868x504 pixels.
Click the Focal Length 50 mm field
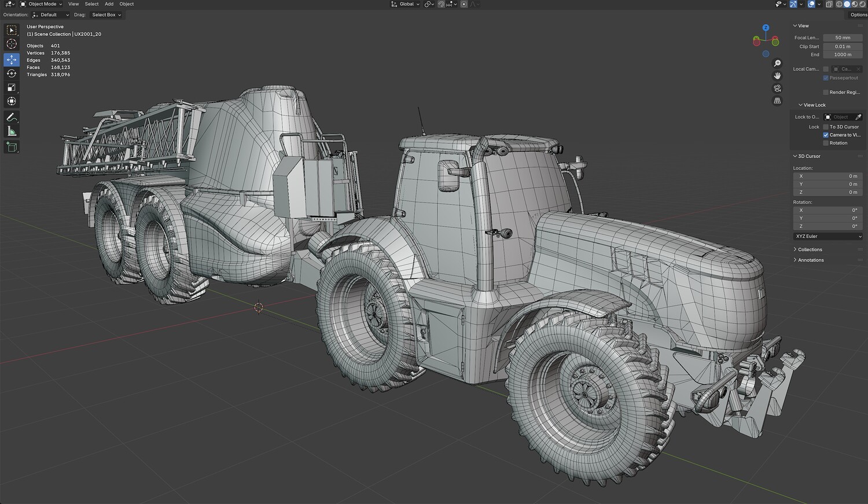tap(843, 38)
